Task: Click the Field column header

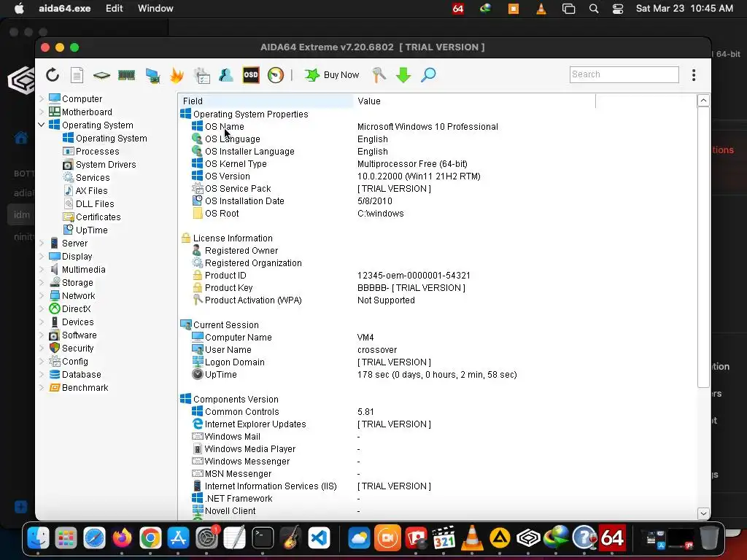Action: (x=266, y=101)
